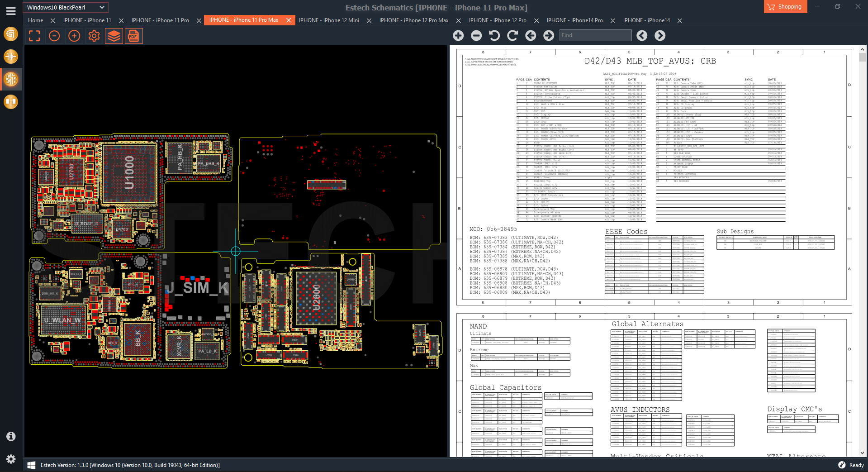
Task: Fit the board view to screen
Action: pos(34,36)
